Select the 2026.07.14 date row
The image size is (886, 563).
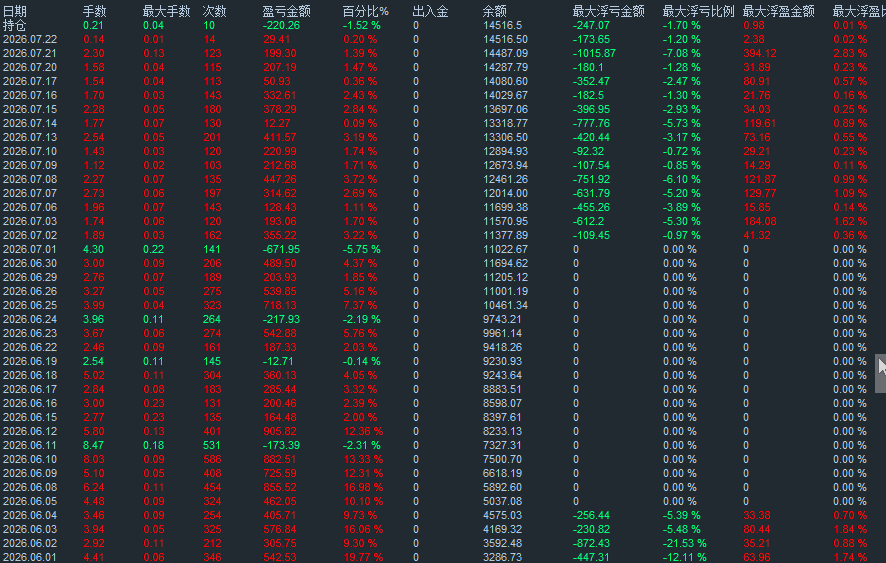[x=30, y=123]
